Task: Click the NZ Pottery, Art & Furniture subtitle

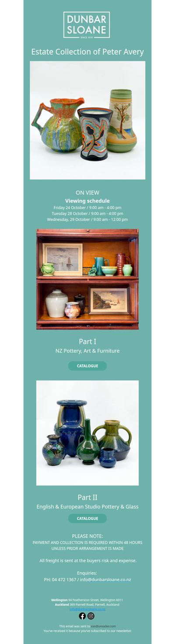Action: (87, 351)
